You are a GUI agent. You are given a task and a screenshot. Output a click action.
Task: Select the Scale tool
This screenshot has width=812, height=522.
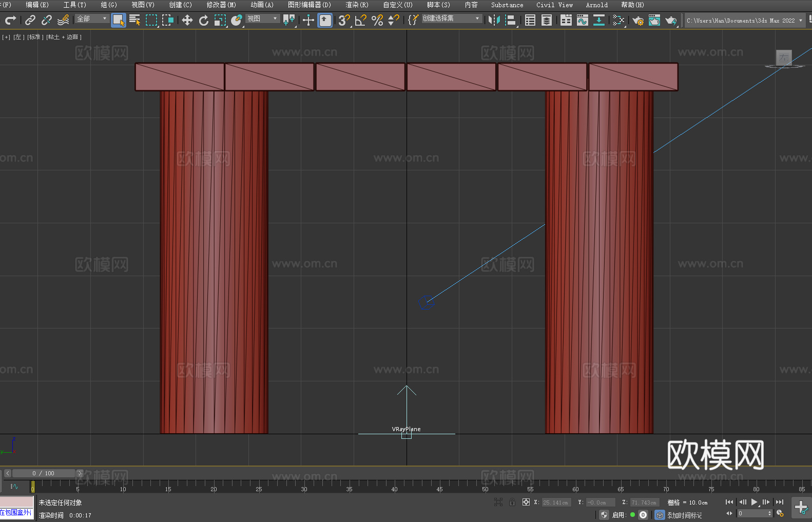pyautogui.click(x=220, y=20)
